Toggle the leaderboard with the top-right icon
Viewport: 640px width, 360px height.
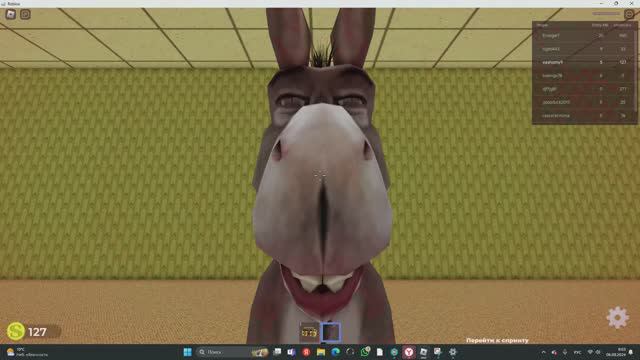coord(629,14)
